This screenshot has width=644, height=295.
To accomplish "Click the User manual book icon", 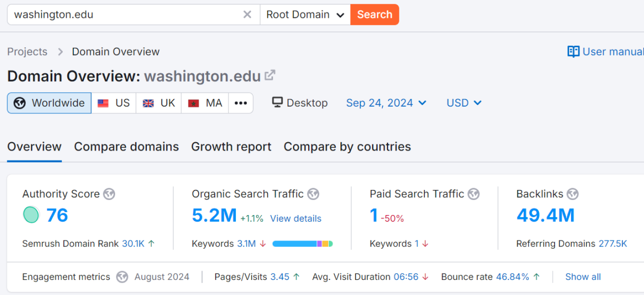I will pyautogui.click(x=573, y=52).
